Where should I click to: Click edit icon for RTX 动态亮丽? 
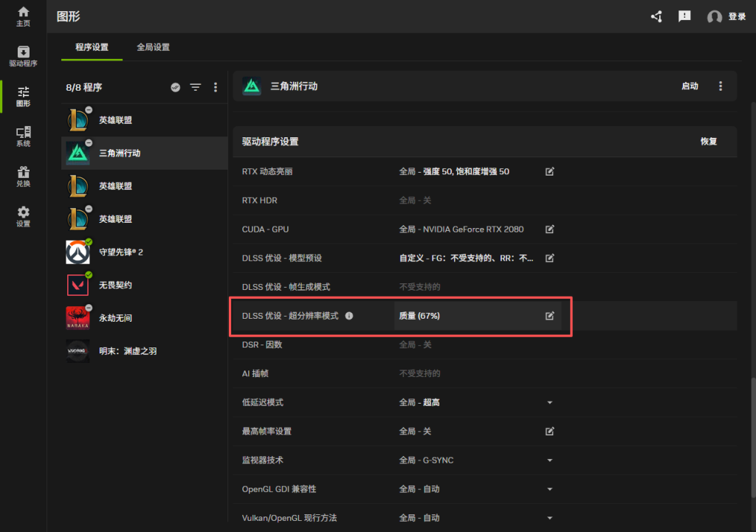[x=549, y=171]
